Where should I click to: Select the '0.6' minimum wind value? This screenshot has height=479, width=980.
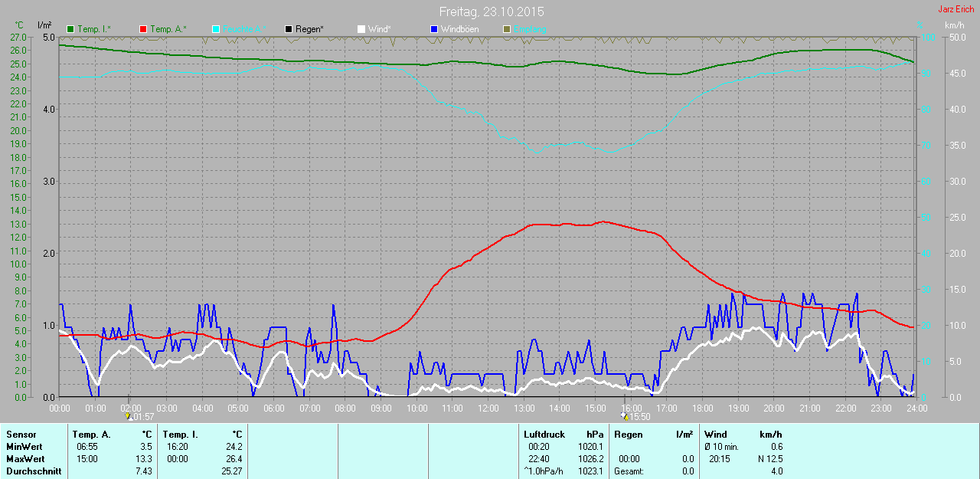[x=776, y=447]
